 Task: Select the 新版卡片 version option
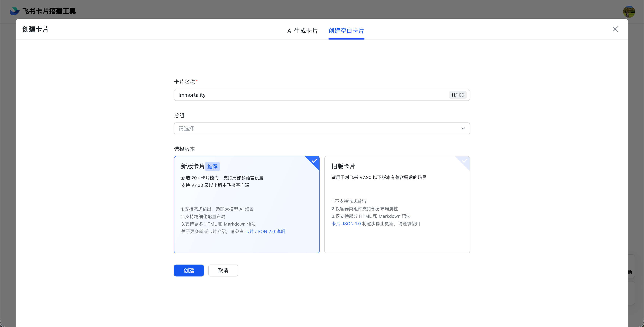tap(247, 205)
